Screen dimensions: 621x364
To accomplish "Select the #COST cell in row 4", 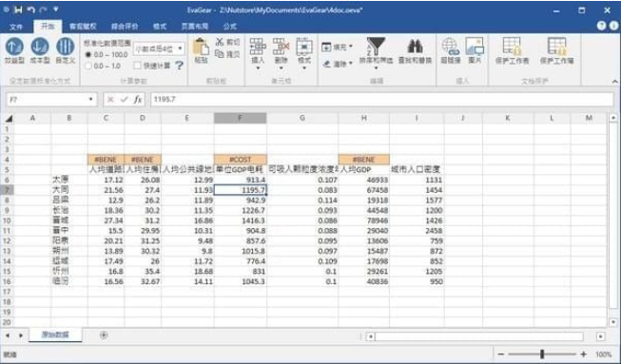I will 240,160.
